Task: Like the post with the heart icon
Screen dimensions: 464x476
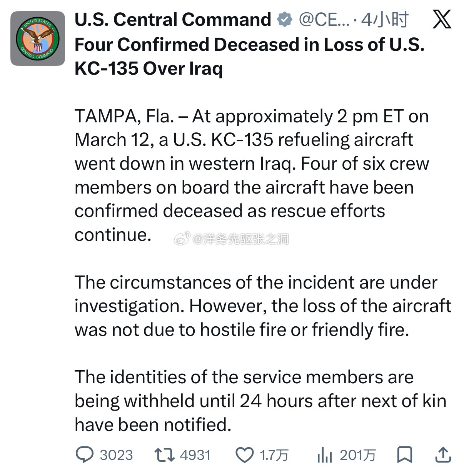Action: click(244, 454)
